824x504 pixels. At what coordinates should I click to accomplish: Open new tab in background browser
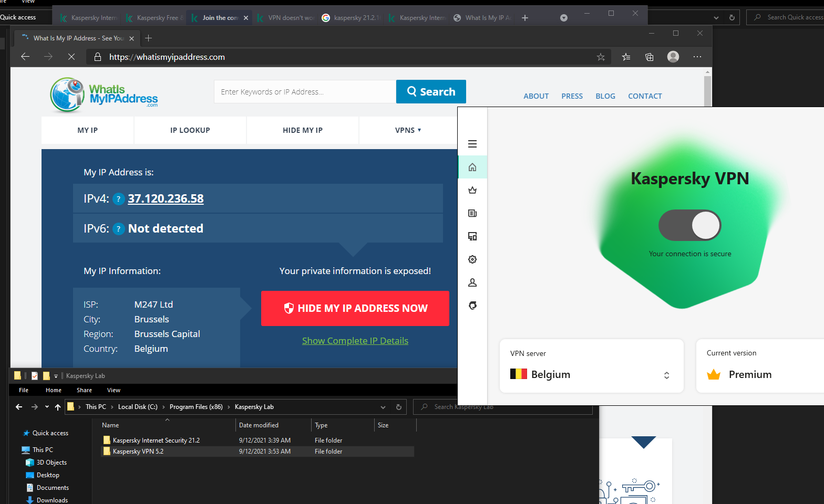tap(524, 18)
